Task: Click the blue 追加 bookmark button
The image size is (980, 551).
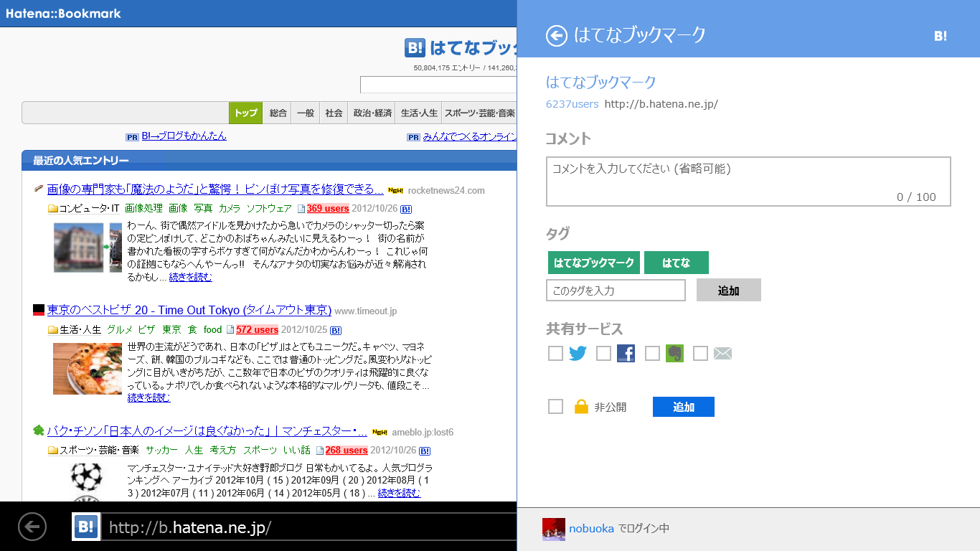Action: pos(684,407)
